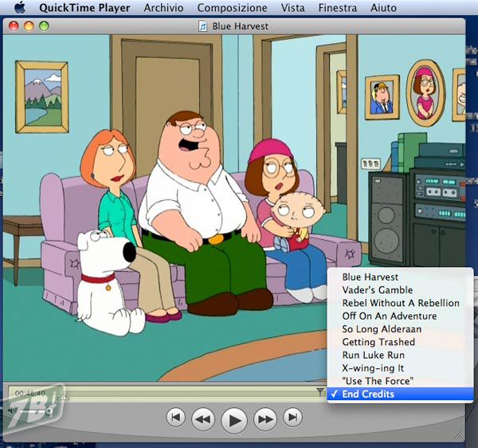Jump to the movie start button
The height and width of the screenshot is (448, 478).
click(x=176, y=417)
